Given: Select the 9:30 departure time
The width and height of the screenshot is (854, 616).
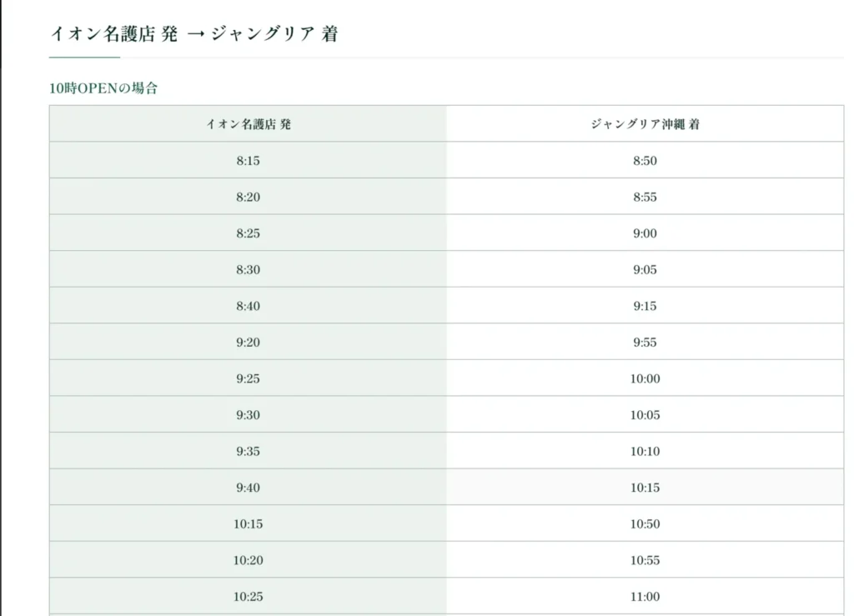Looking at the screenshot, I should [x=248, y=414].
